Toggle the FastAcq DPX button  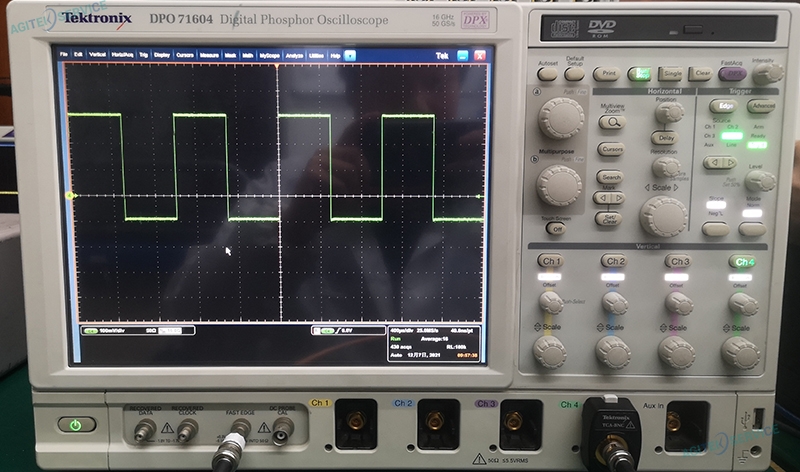click(731, 74)
